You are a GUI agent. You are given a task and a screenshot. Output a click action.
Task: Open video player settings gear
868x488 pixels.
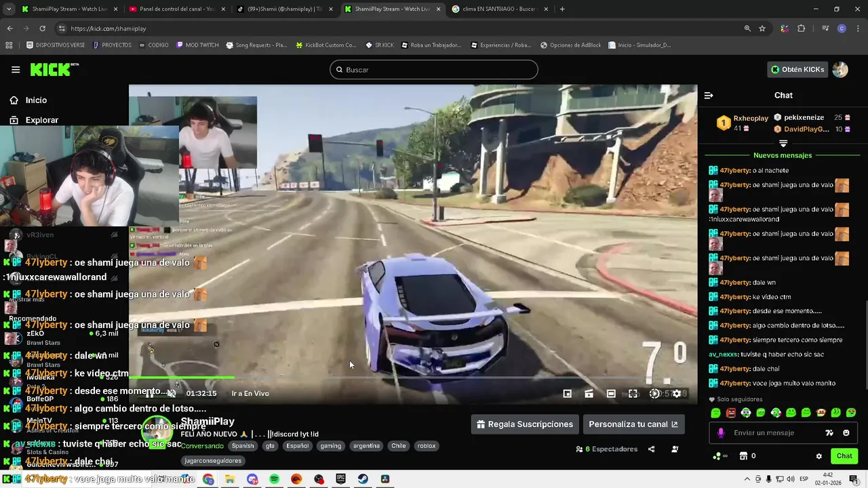(676, 393)
